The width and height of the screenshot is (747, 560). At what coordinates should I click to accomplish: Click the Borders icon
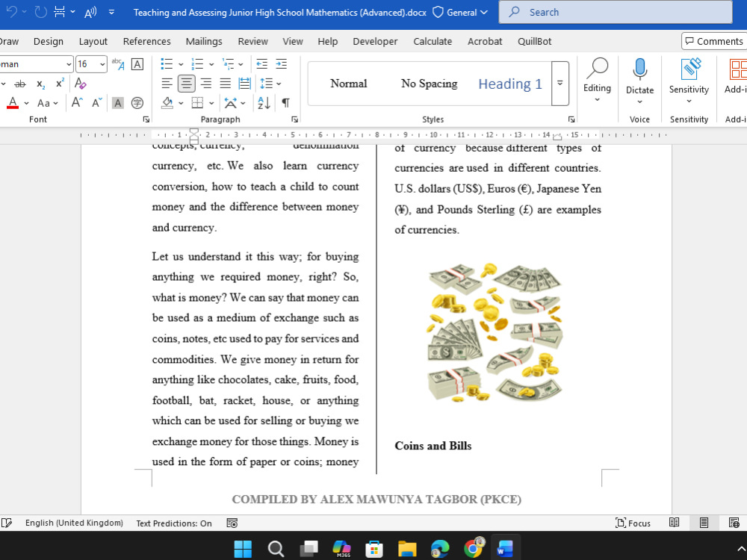coord(197,103)
